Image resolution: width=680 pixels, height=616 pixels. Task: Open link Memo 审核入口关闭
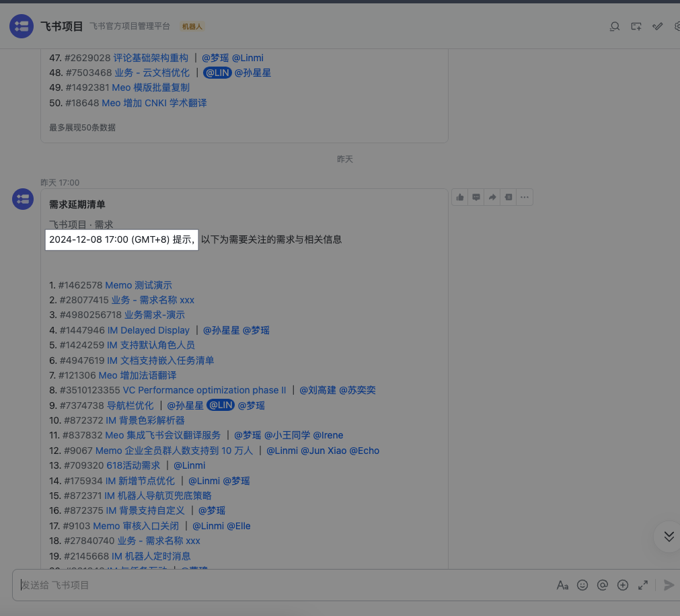point(136,526)
